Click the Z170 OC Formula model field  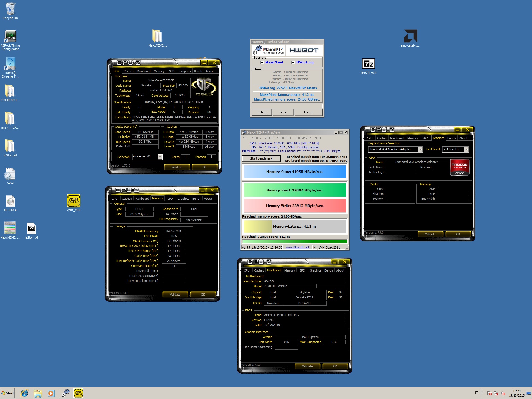(x=290, y=286)
